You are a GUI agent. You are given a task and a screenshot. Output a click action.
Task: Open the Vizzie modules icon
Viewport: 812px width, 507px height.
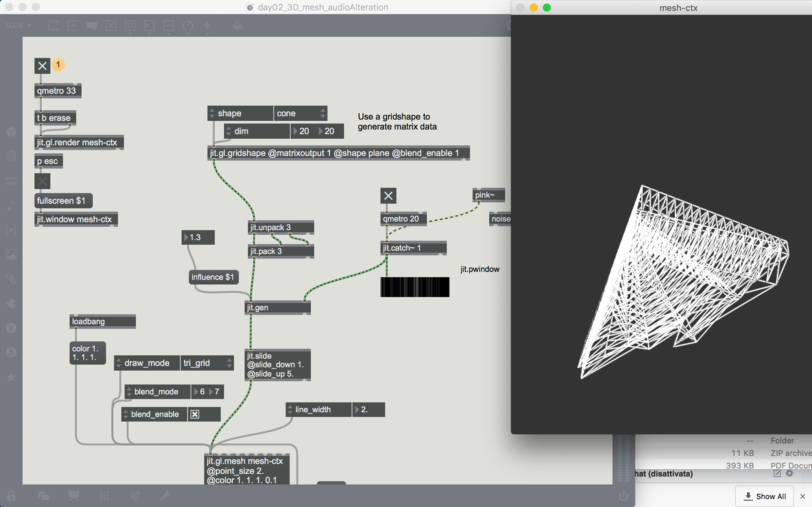coord(11,328)
